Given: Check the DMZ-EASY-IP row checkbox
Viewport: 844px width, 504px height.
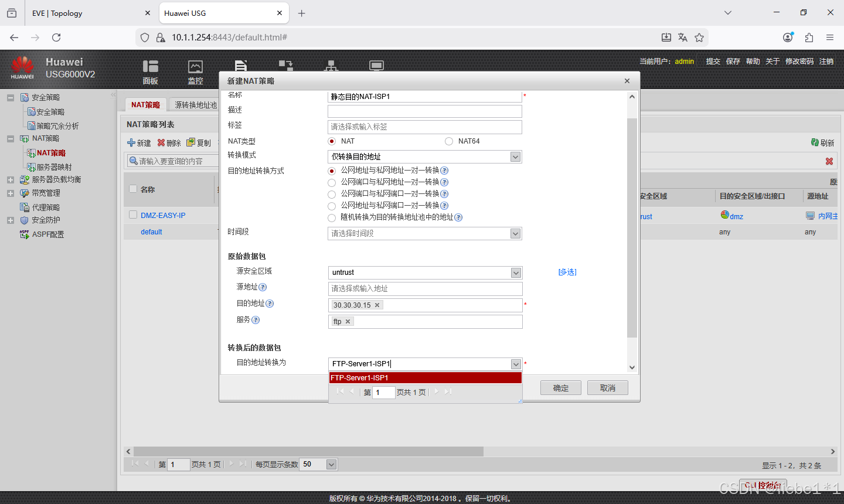Looking at the screenshot, I should (x=133, y=216).
